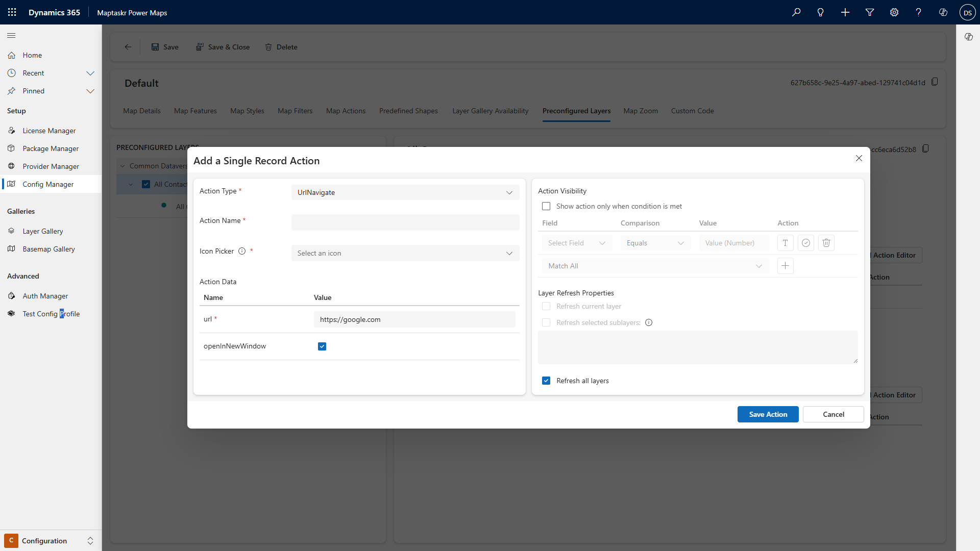Click the Action Name input field
Viewport: 980px width, 551px height.
[405, 222]
